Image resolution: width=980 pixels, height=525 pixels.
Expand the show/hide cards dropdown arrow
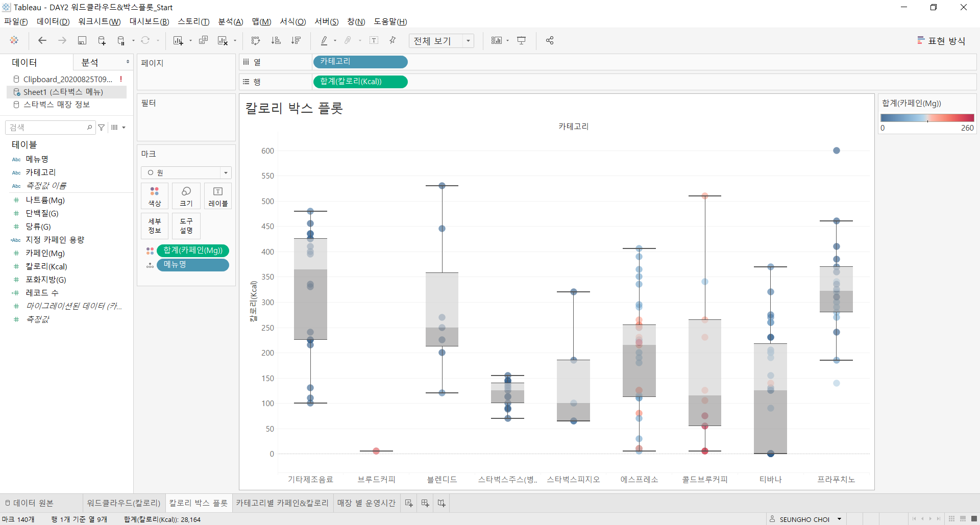[508, 41]
